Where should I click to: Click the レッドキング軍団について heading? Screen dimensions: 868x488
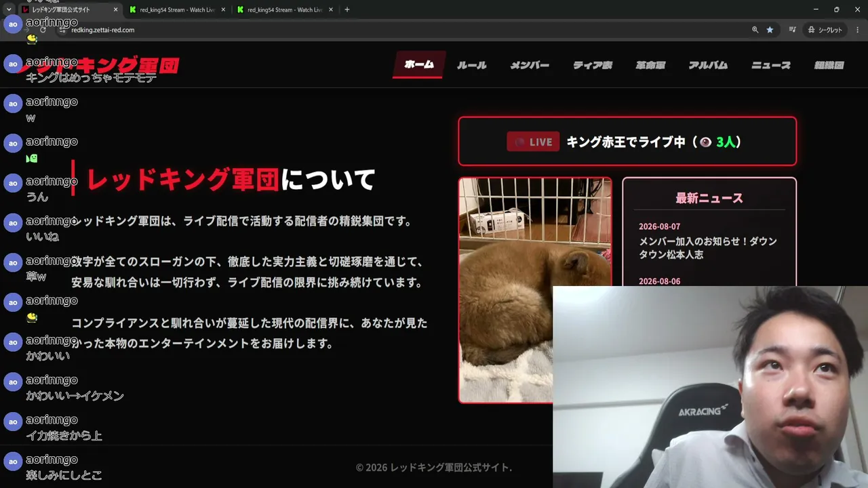click(x=231, y=180)
